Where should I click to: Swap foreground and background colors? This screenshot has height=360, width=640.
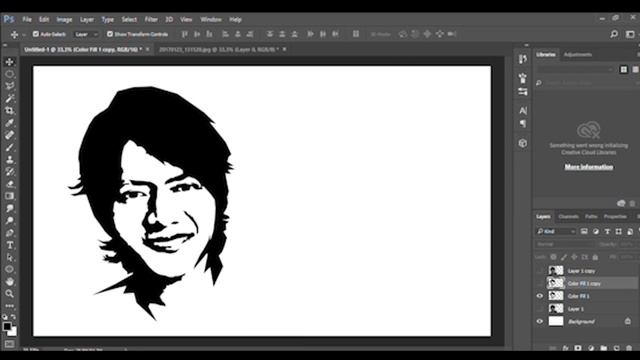pos(13,317)
